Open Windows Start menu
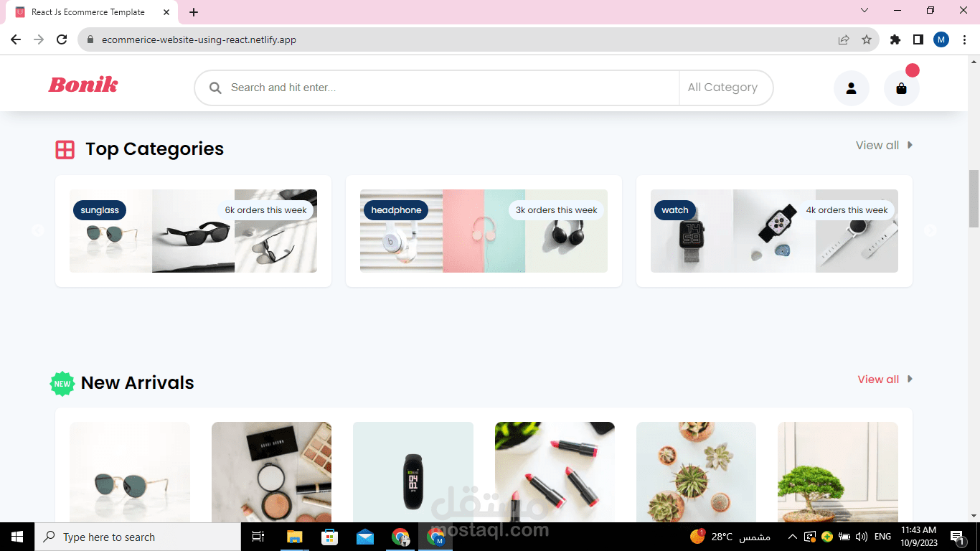 click(17, 537)
